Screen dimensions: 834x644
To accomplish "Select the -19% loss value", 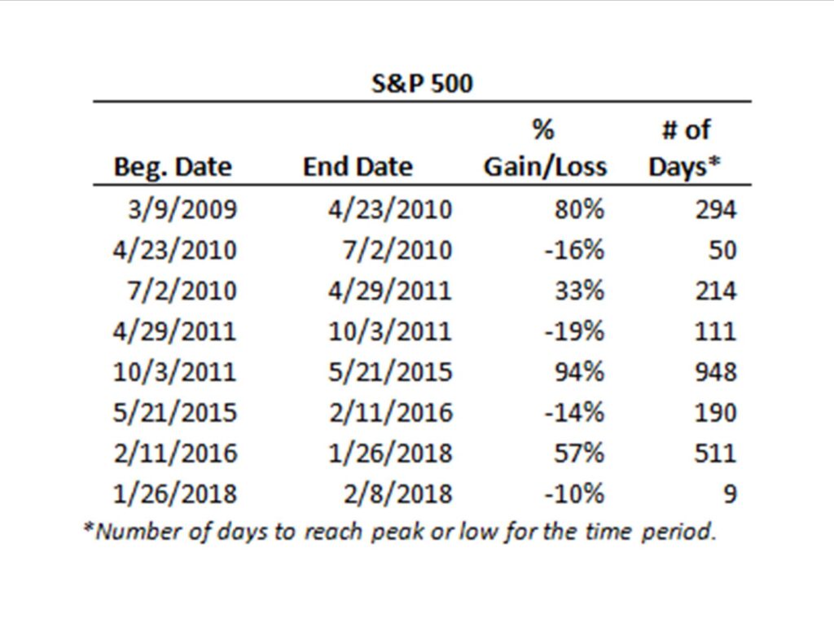I will (x=574, y=331).
